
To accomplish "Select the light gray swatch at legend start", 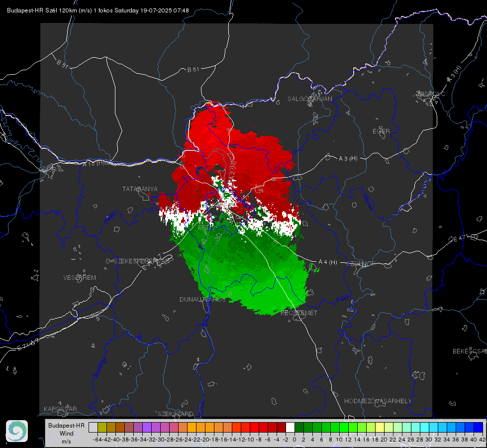I will (x=93, y=427).
